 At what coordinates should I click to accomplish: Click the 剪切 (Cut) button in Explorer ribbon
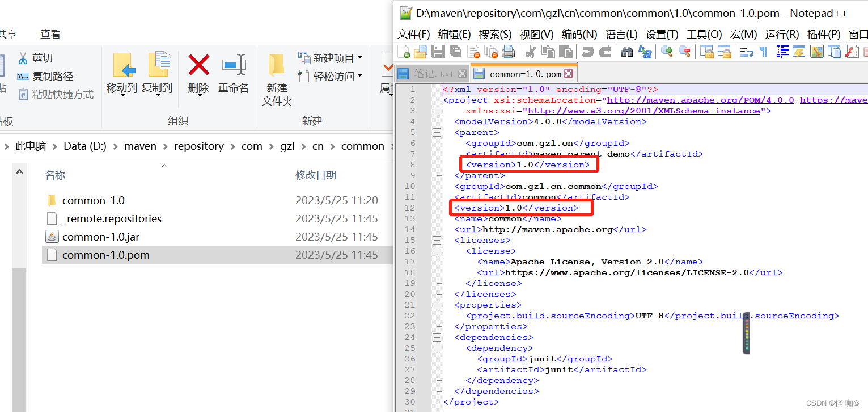pos(35,58)
